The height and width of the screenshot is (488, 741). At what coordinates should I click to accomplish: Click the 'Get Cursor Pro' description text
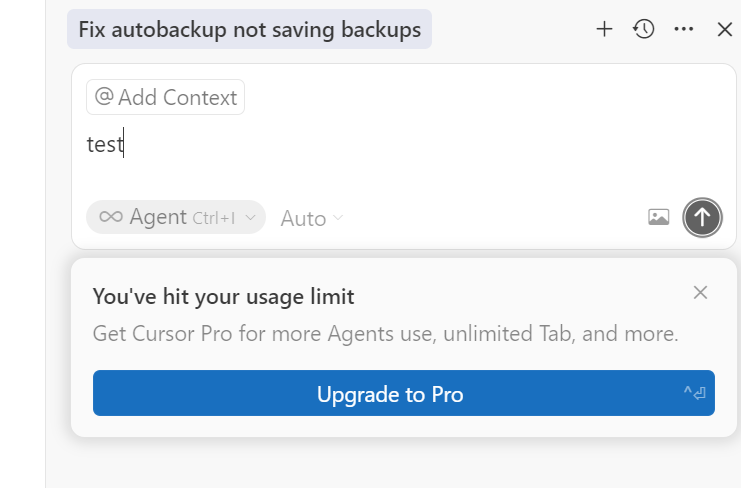pos(385,333)
